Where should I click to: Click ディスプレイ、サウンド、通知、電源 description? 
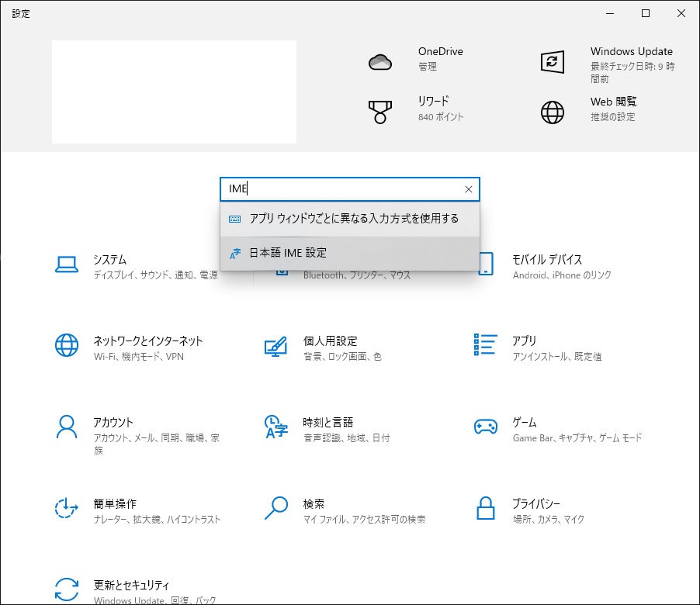[x=155, y=275]
